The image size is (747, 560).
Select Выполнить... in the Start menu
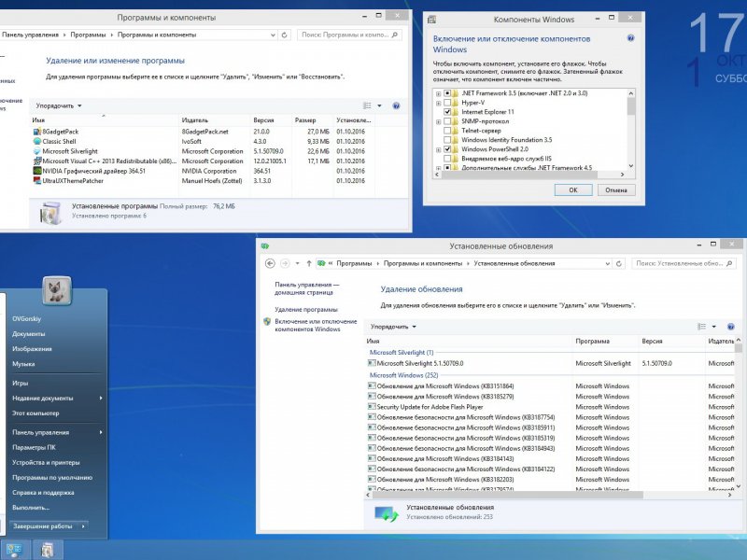point(31,508)
